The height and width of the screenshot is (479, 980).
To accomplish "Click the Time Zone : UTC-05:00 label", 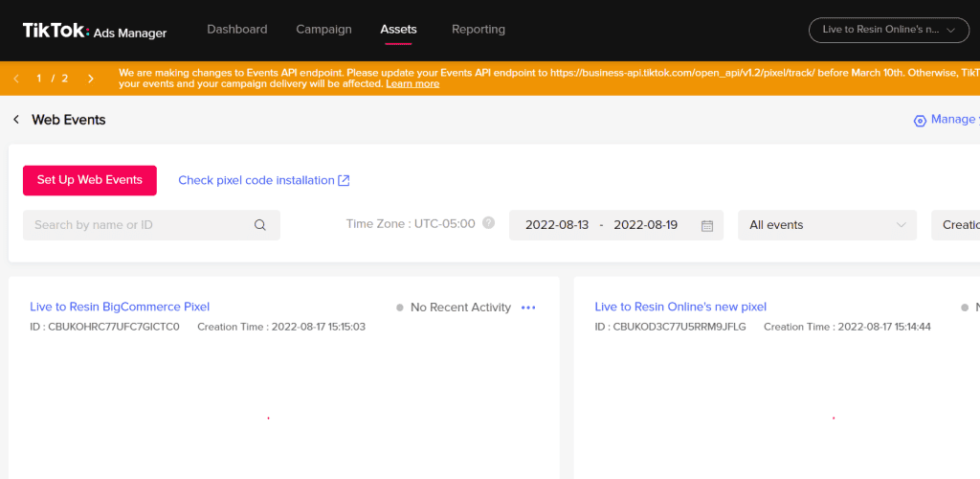I will click(411, 223).
